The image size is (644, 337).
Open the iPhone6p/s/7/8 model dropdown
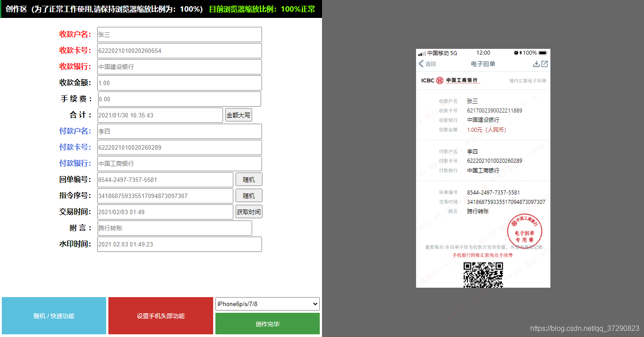click(267, 304)
